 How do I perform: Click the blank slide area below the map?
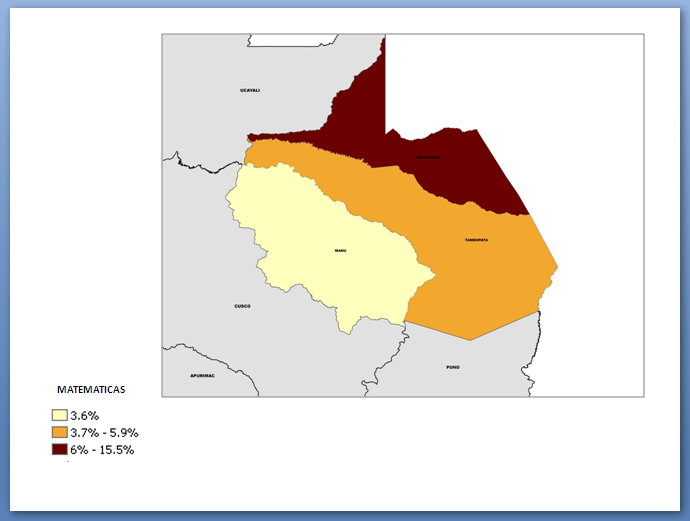(x=400, y=450)
